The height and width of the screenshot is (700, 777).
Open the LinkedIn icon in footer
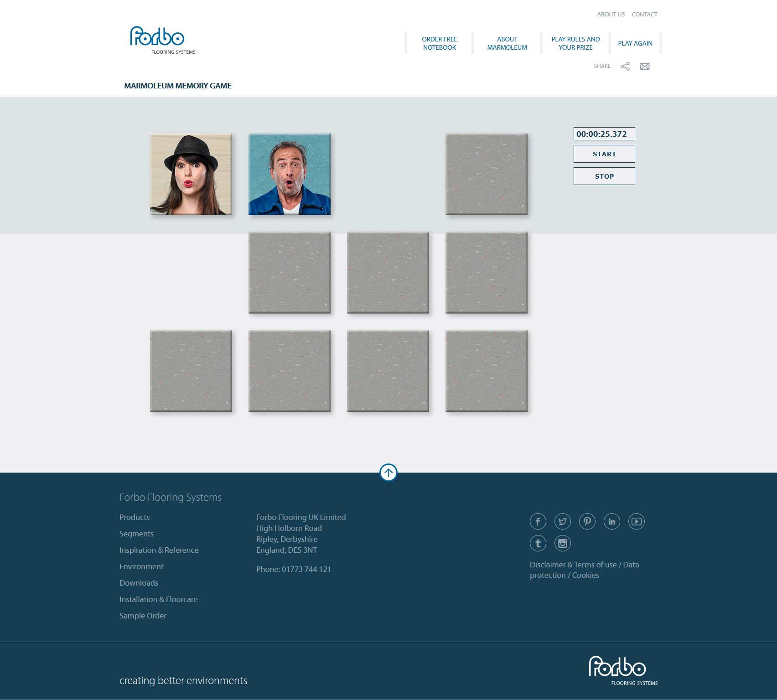click(x=611, y=521)
